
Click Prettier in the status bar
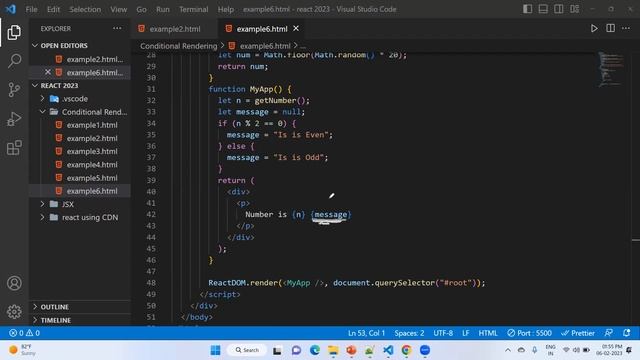[x=578, y=333]
